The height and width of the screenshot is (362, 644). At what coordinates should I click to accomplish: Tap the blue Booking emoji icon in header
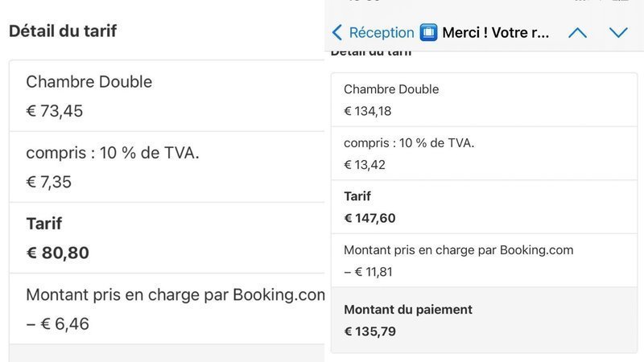[429, 33]
